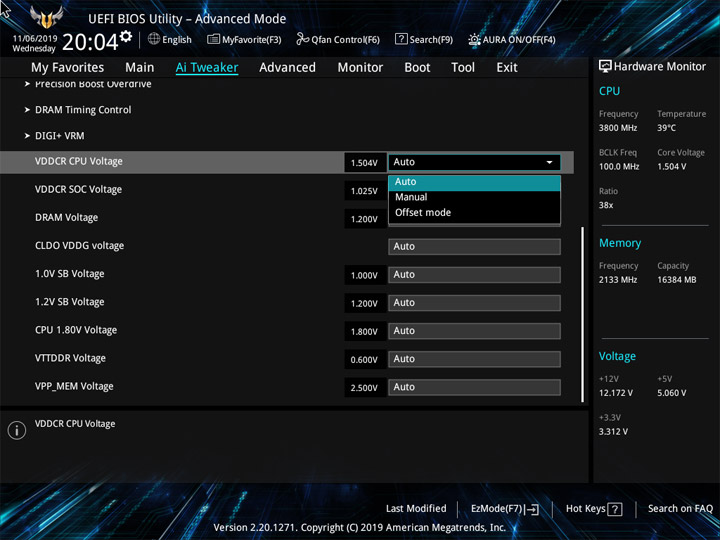
Task: Choose Offset mode in the dropdown list
Action: (474, 213)
